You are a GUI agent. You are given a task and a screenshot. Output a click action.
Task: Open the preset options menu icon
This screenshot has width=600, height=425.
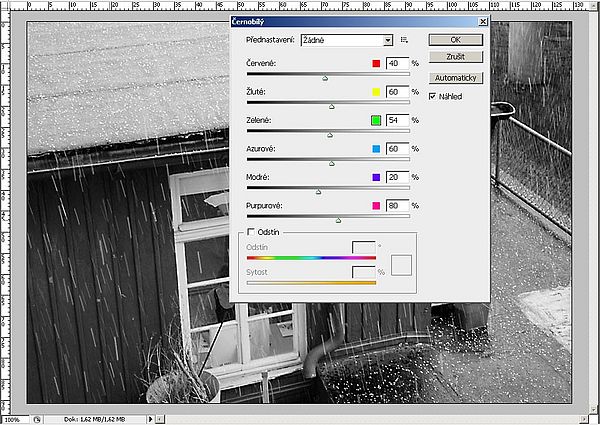pyautogui.click(x=405, y=40)
